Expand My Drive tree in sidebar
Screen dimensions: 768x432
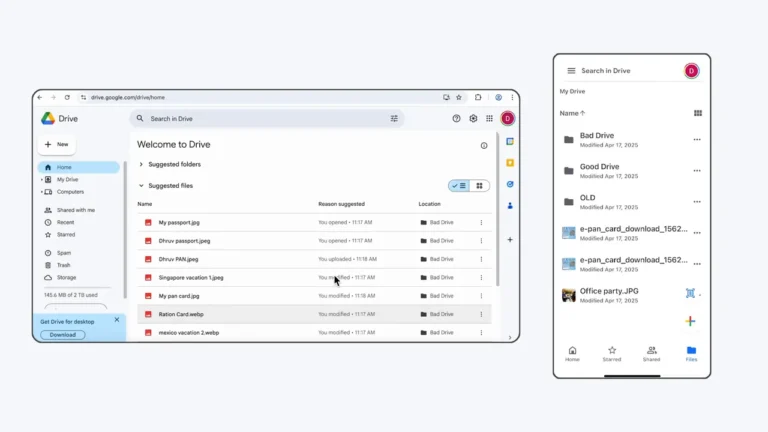41,179
